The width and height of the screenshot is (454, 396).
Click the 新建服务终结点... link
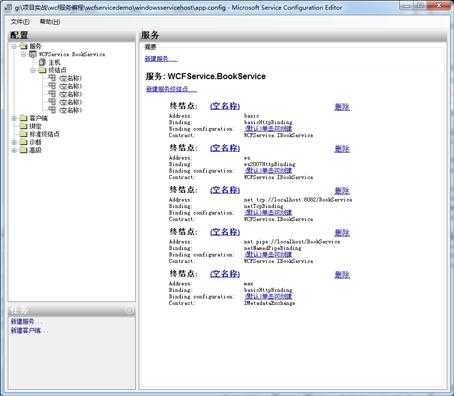[x=171, y=89]
